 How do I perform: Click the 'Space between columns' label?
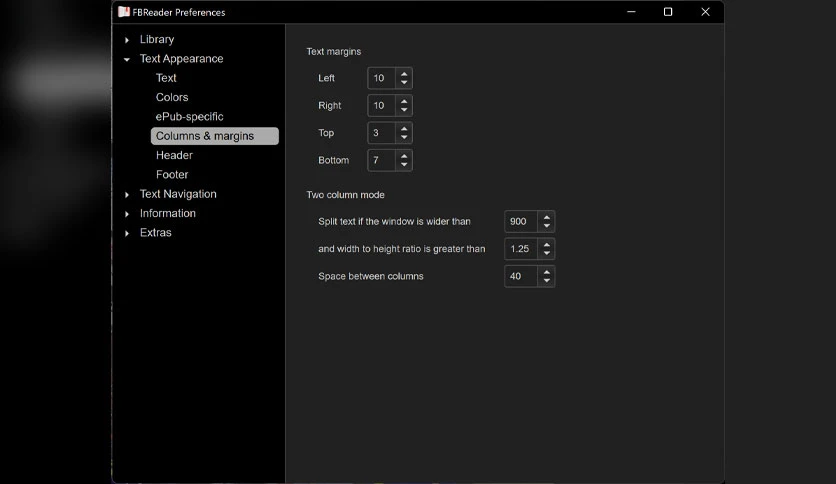click(371, 276)
